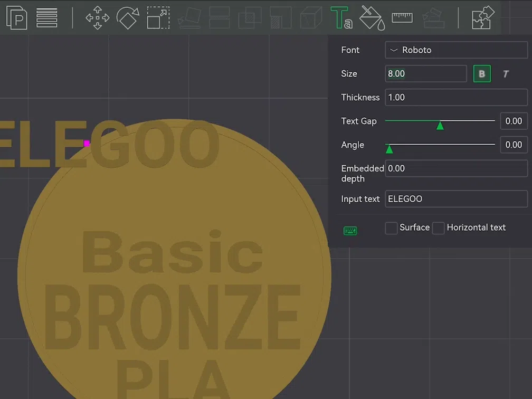532x399 pixels.
Task: Click the magenta text anchor point
Action: click(x=87, y=144)
